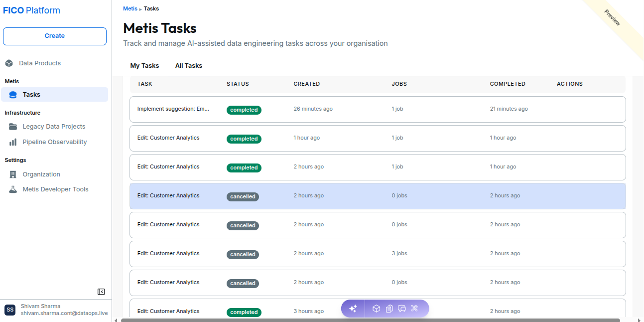Click the highlighted cancelled task row's badge
Screen dimensions: 644x322
pos(243,197)
